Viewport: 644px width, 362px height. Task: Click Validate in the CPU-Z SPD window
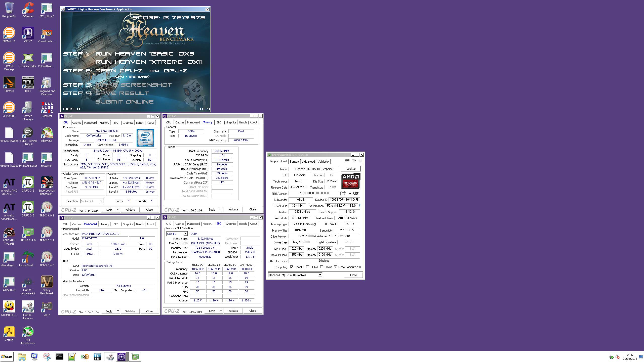pos(233,311)
